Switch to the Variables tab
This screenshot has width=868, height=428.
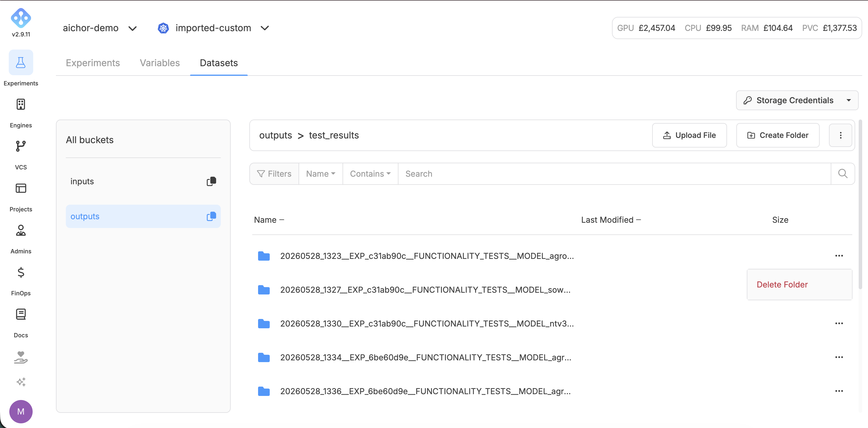click(160, 63)
